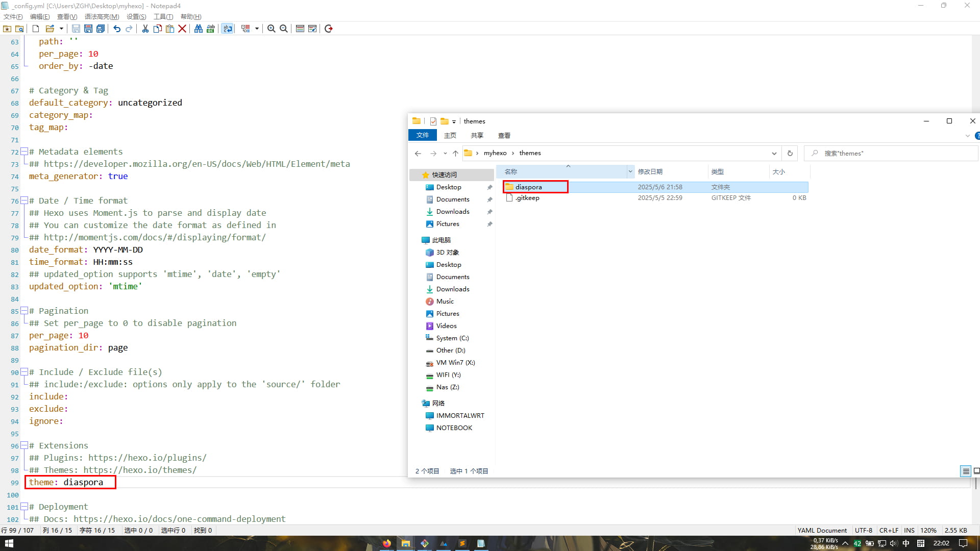Click the Zoom In magnifier icon
This screenshot has height=551, width=980.
click(272, 29)
